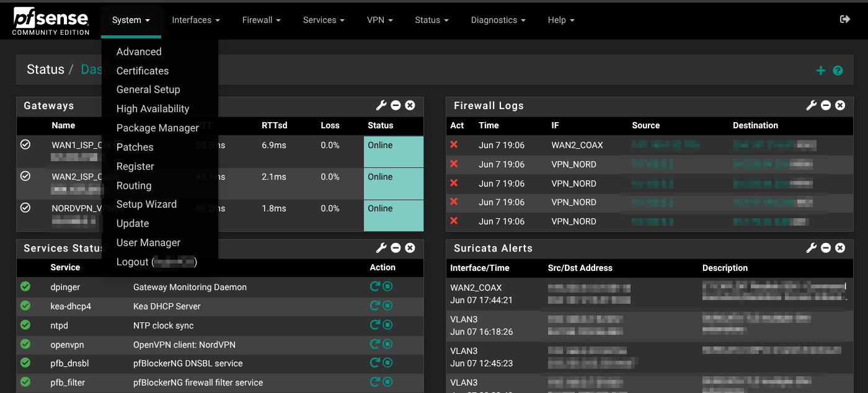This screenshot has height=393, width=868.
Task: Stop the kea-dhcp4 service
Action: tap(387, 306)
